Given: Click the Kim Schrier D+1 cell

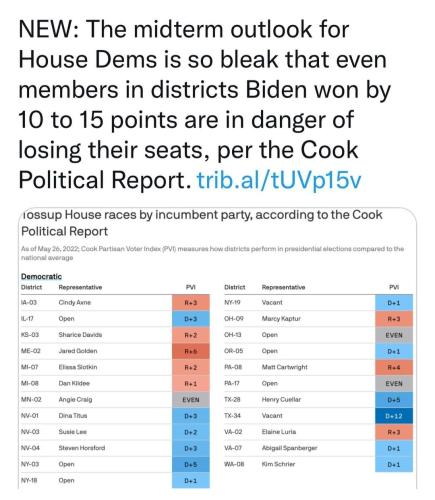Looking at the screenshot, I should [394, 464].
